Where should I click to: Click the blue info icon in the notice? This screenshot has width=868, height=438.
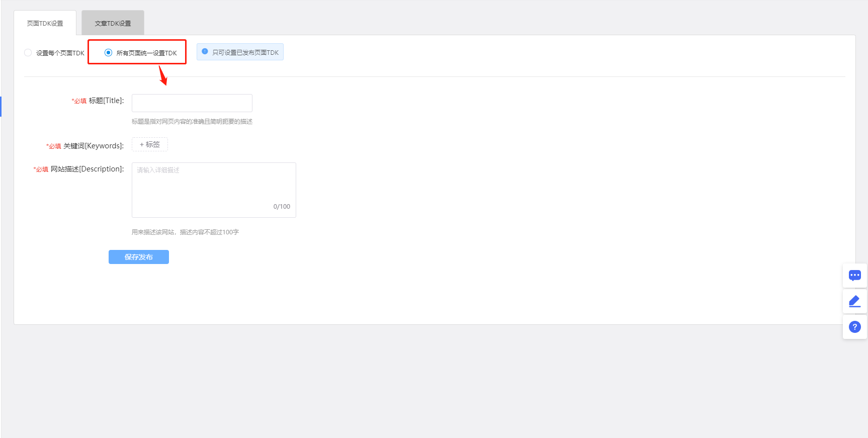(205, 52)
